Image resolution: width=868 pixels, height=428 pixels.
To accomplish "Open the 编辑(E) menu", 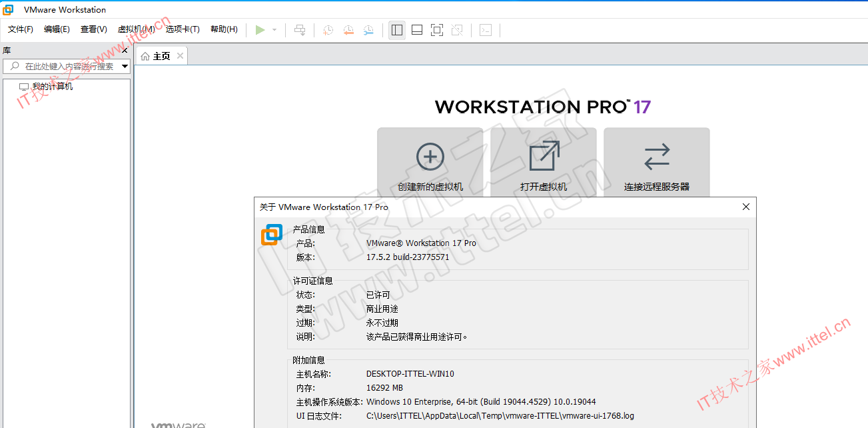I will tap(57, 29).
